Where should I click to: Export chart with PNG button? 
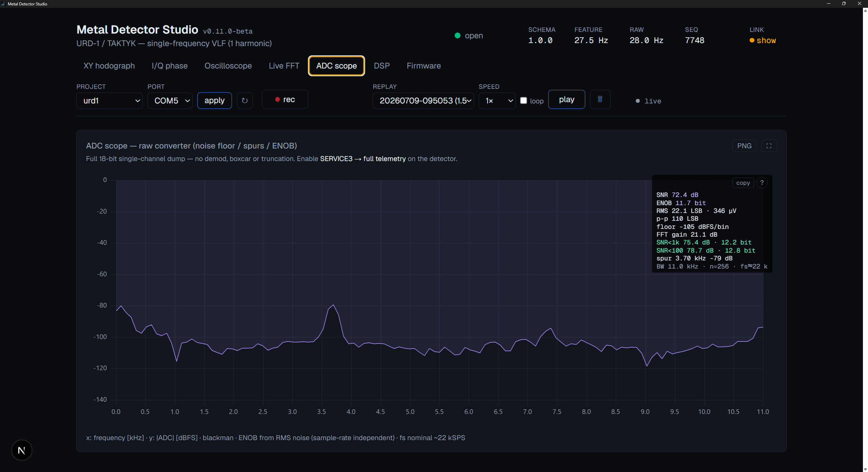coord(744,146)
